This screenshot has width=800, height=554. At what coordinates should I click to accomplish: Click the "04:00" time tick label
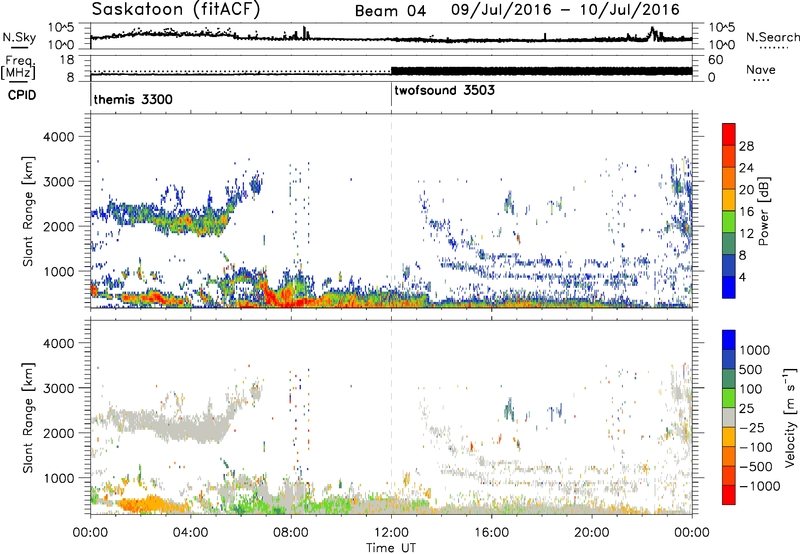(x=191, y=533)
